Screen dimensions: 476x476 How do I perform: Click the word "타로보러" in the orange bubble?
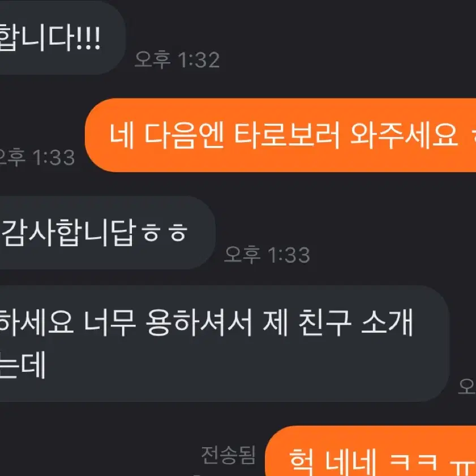287,135
